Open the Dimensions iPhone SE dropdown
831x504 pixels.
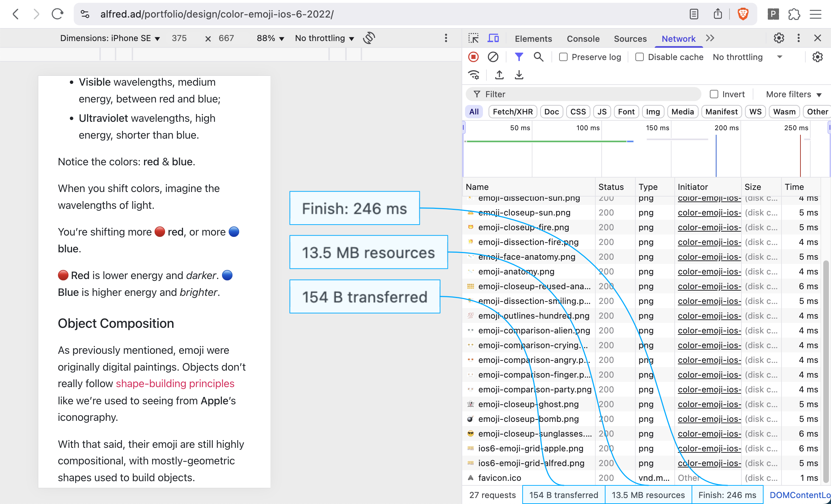(x=110, y=38)
